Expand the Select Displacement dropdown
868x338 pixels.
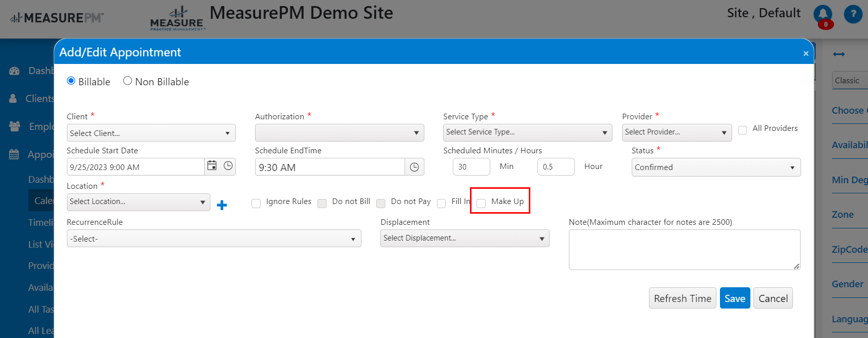coord(465,239)
